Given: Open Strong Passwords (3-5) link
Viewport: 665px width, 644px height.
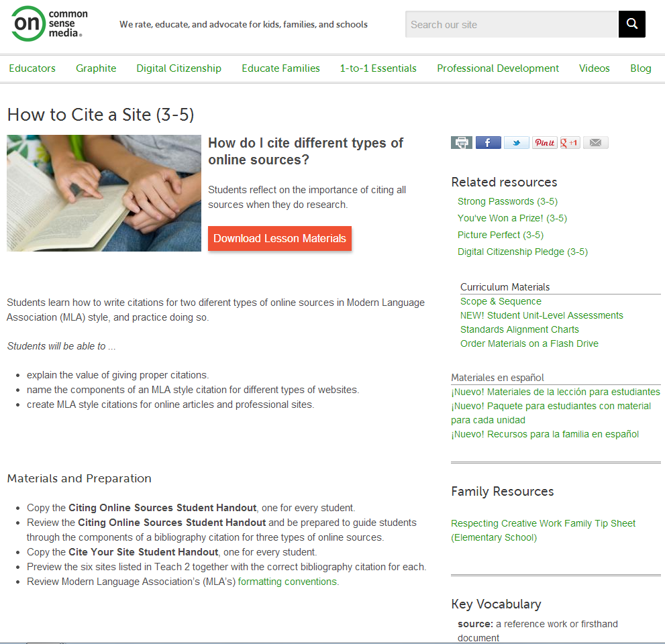Looking at the screenshot, I should click(x=507, y=201).
